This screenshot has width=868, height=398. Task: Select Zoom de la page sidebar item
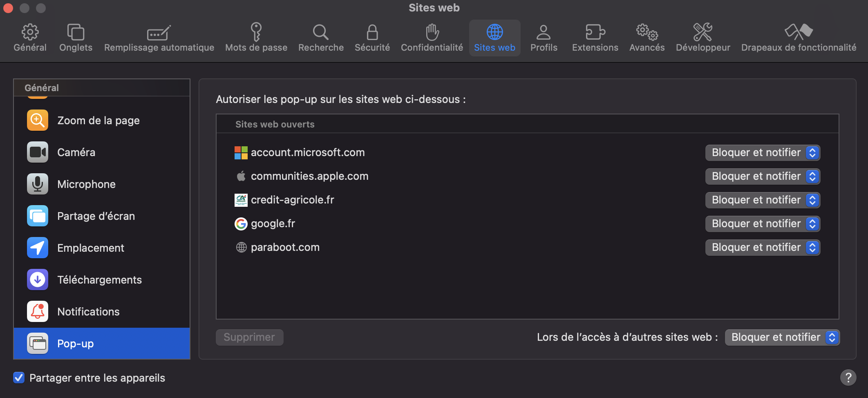click(x=98, y=121)
